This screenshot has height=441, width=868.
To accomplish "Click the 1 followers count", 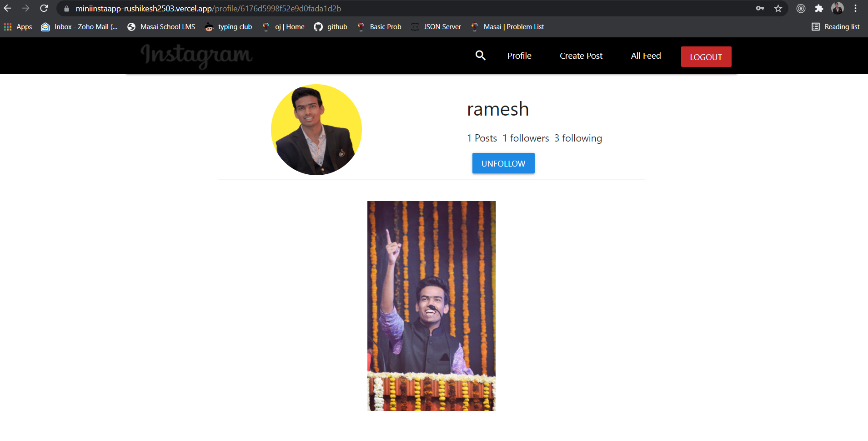I will click(x=526, y=138).
